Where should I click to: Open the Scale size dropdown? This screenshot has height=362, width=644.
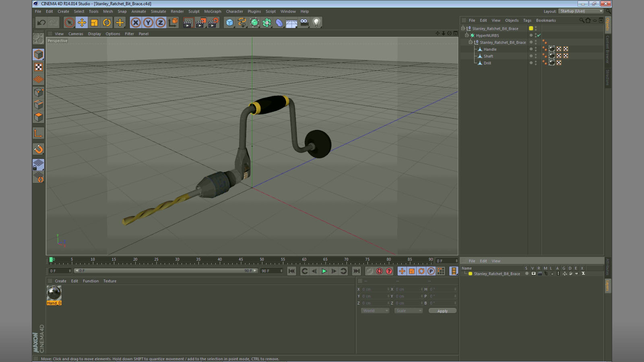[x=409, y=311]
